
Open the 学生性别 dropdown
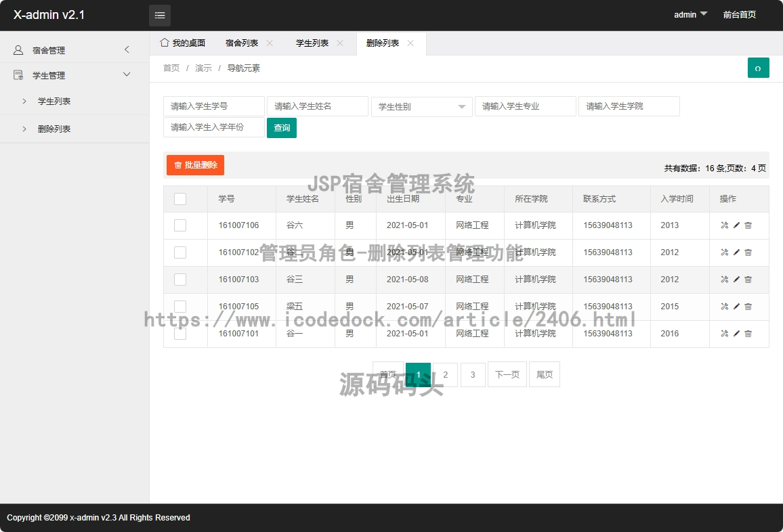click(422, 107)
